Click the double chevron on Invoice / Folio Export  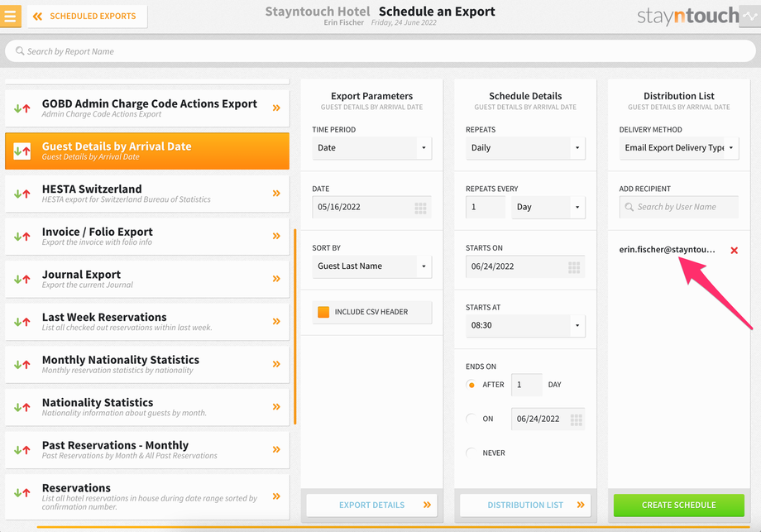tap(276, 236)
